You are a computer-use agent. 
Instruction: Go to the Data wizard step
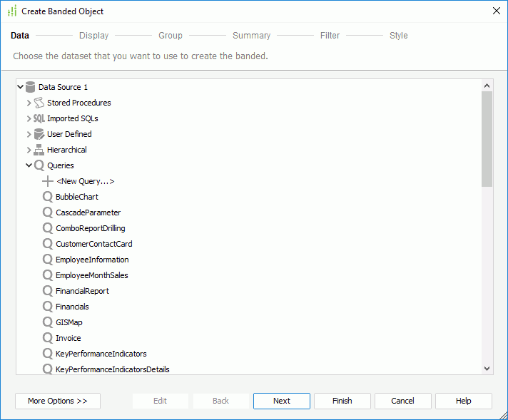click(20, 35)
